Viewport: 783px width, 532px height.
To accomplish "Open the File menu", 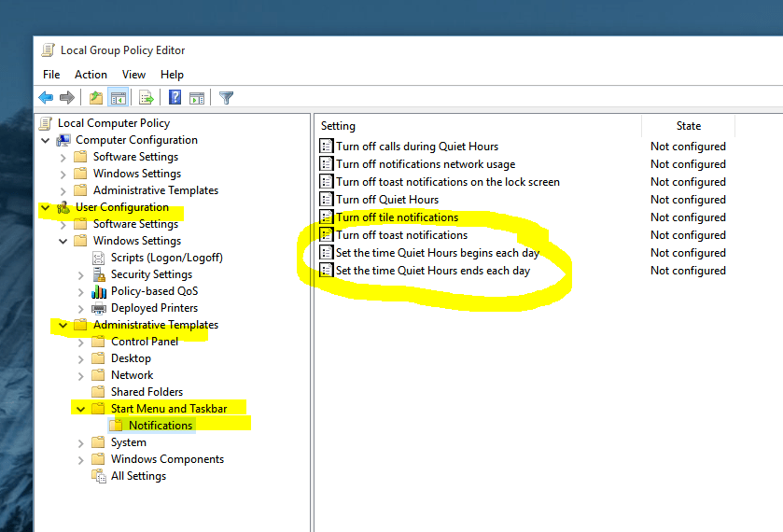I will pos(51,75).
